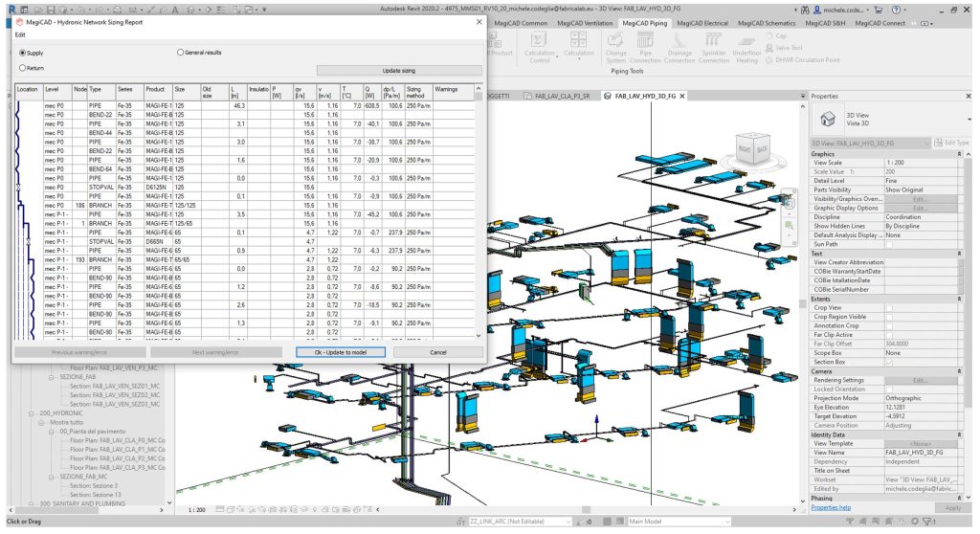Image resolution: width=980 pixels, height=534 pixels.
Task: Select the Supply radio button
Action: (23, 53)
